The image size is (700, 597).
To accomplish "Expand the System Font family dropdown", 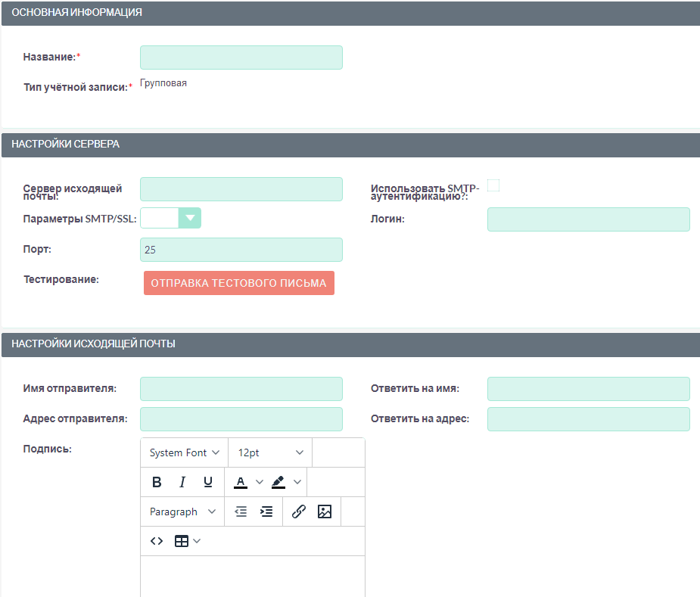I will pyautogui.click(x=185, y=452).
